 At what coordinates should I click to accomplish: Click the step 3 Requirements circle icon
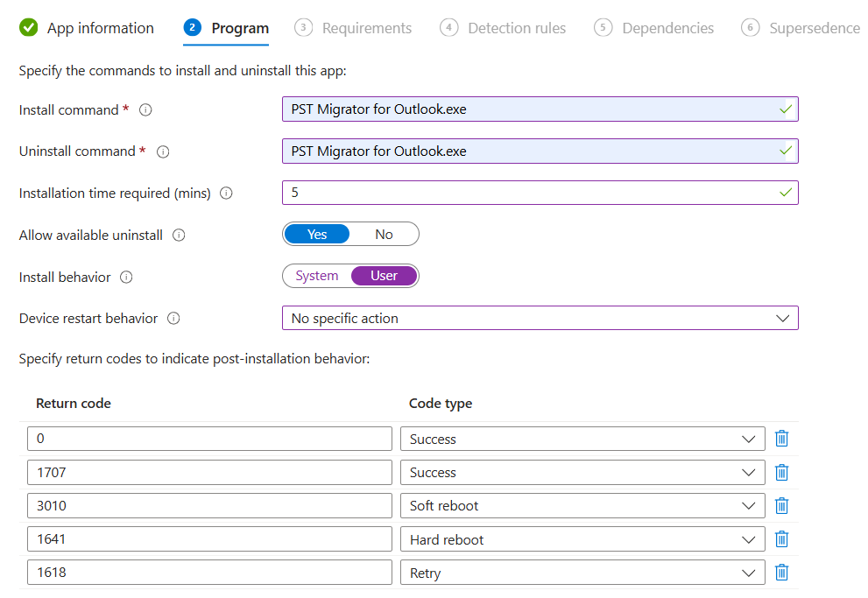[303, 27]
